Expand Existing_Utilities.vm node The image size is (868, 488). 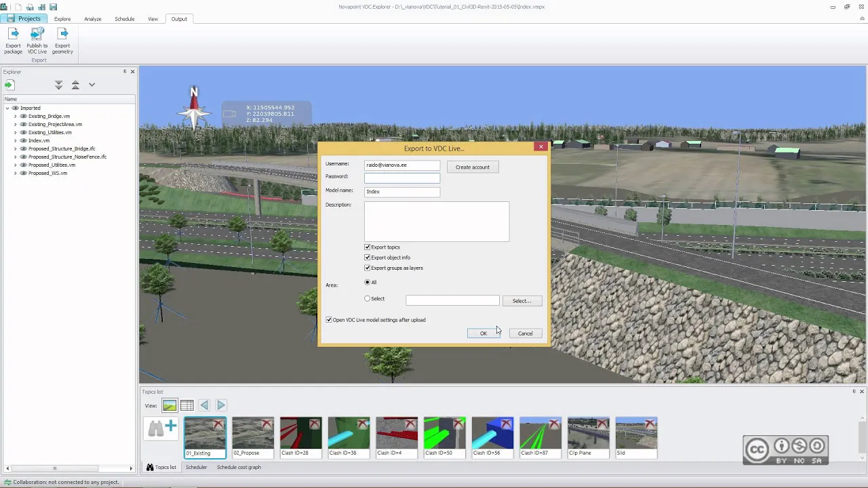pos(16,133)
